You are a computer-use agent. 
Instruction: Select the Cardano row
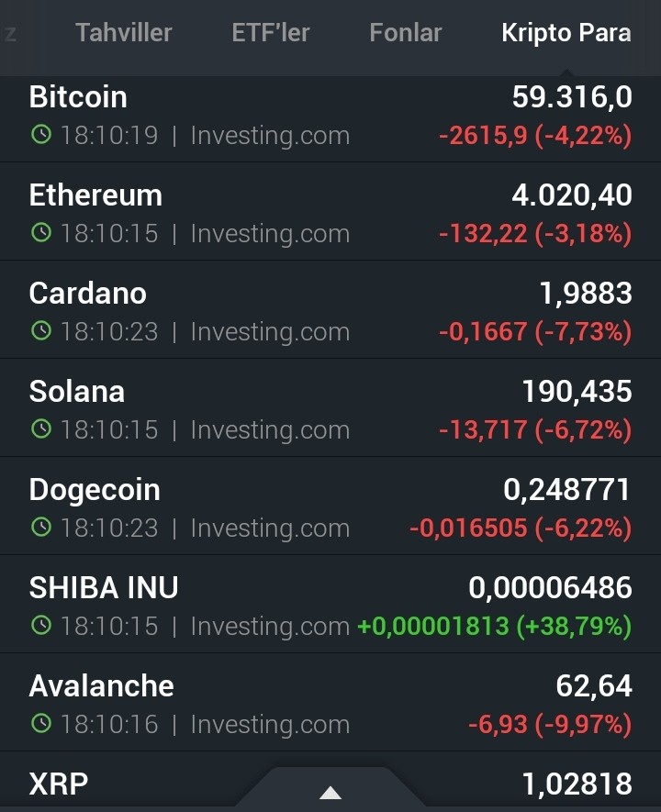330,309
